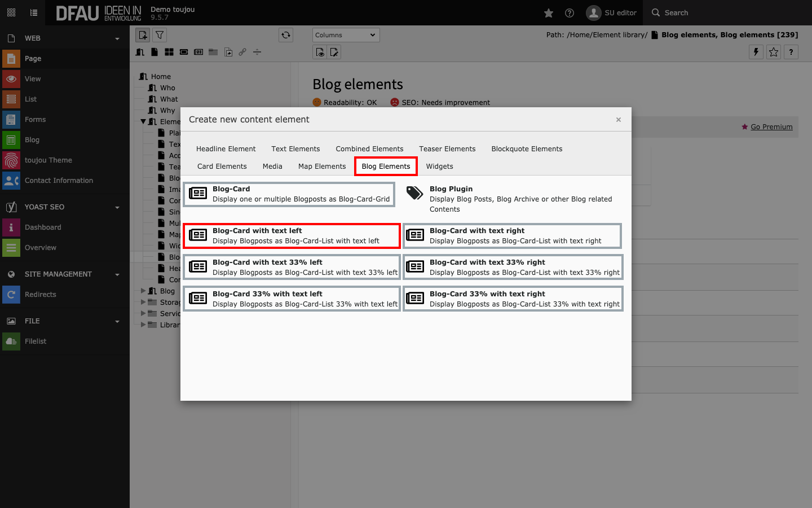Click the clear cache lightning icon
Screen dimensions: 812x508
pos(756,52)
